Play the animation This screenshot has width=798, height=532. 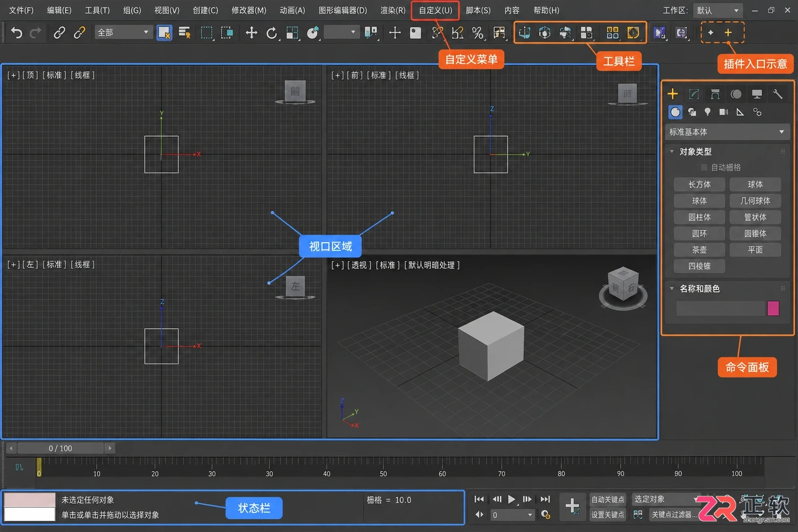(511, 499)
